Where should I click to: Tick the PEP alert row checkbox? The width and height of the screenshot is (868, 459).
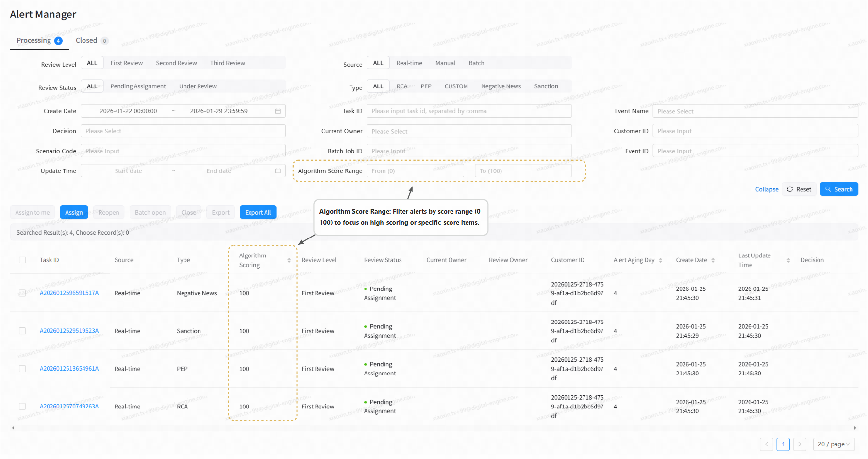[22, 369]
